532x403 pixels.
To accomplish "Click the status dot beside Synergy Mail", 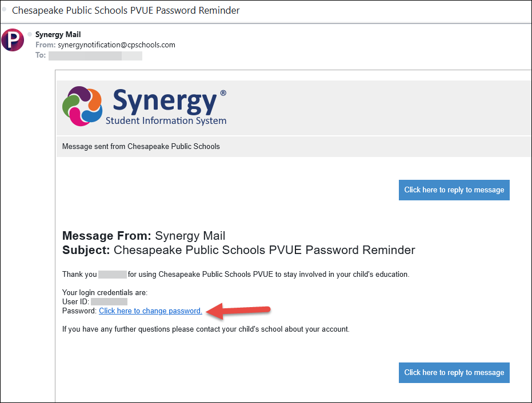I will pos(30,34).
